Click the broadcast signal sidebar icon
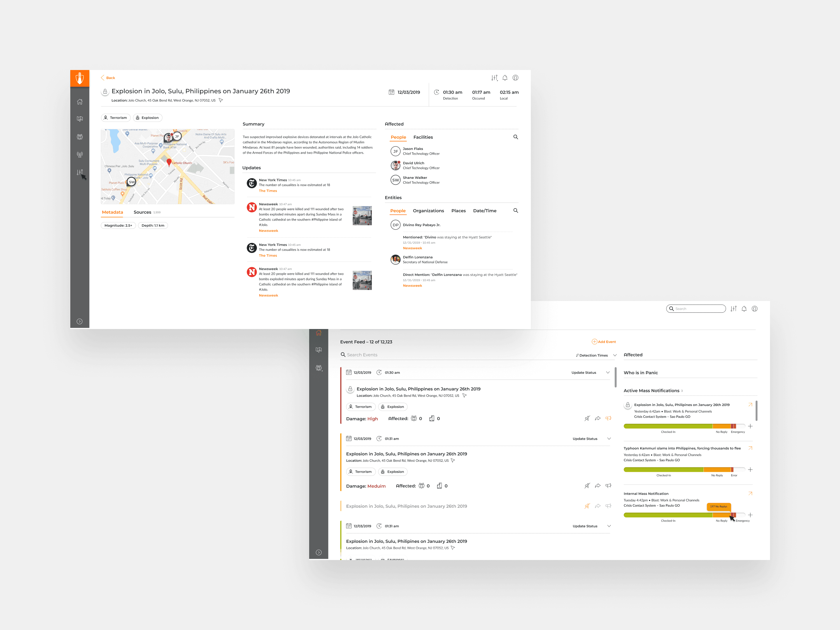This screenshot has width=840, height=630. pos(80,155)
